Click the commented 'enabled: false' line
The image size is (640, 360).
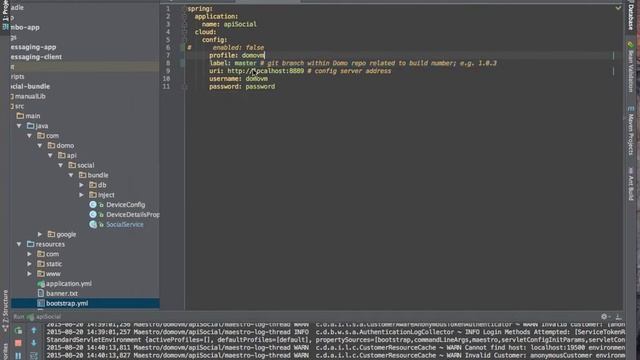(x=238, y=48)
